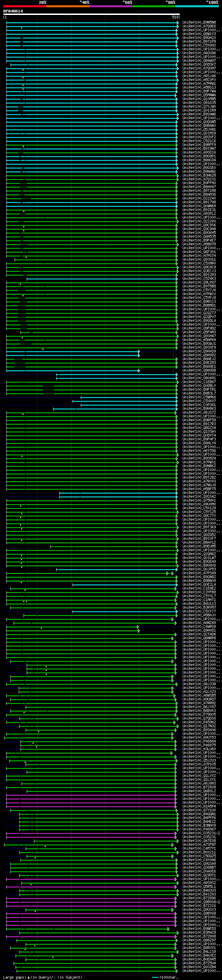This screenshot has height=980, width=222.
Task: Select the UniRef100_Q0DGN5 label
Action: 199,122
